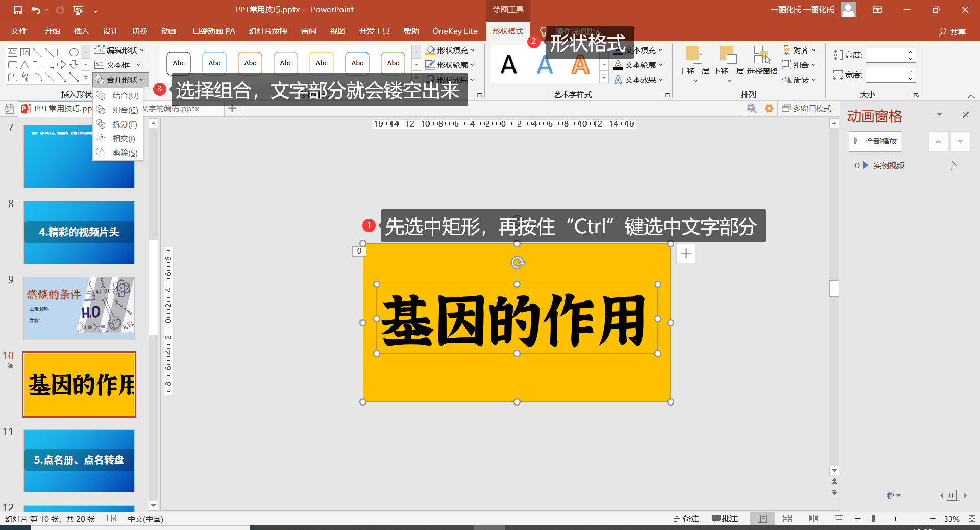Open the Text Outline (文本轮廓) dropdown
The image size is (980, 530).
tap(638, 65)
